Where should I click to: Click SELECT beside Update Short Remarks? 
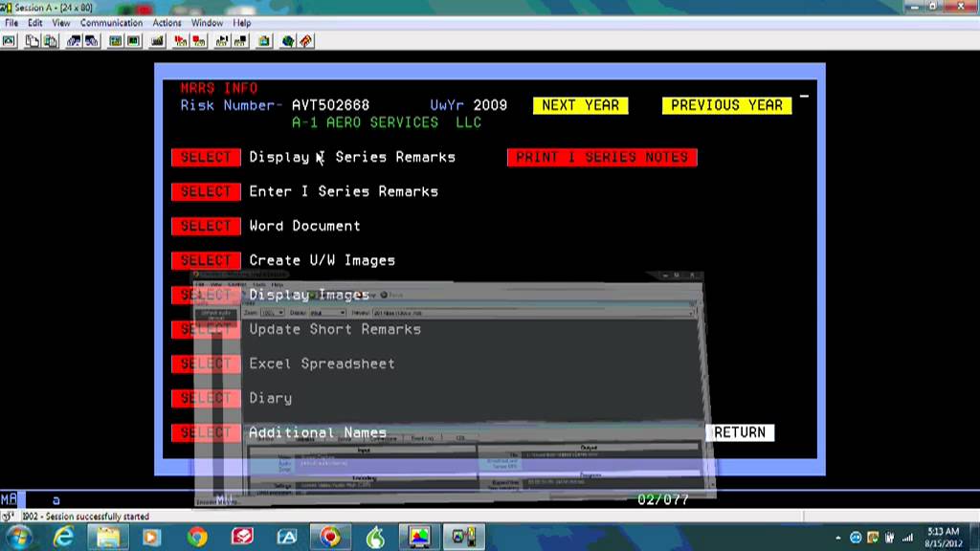(x=207, y=329)
